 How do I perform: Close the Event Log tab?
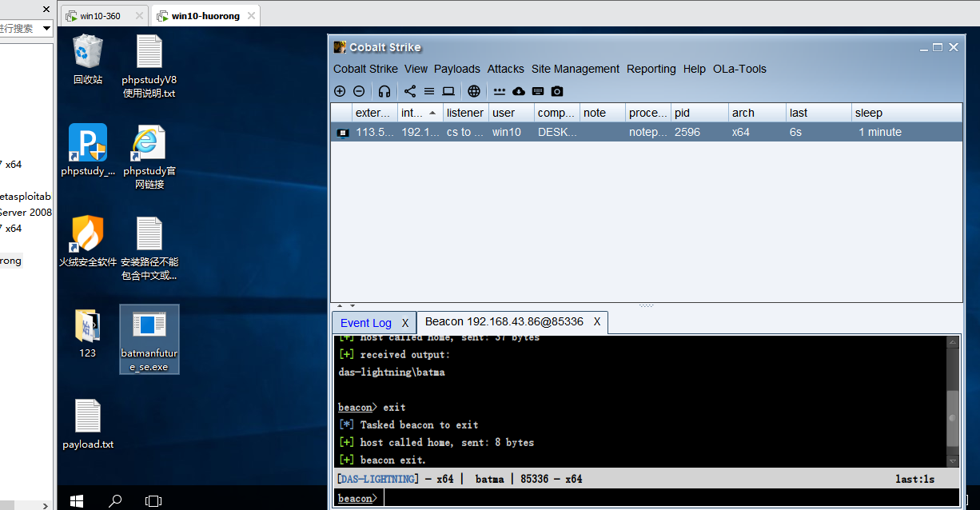[405, 323]
